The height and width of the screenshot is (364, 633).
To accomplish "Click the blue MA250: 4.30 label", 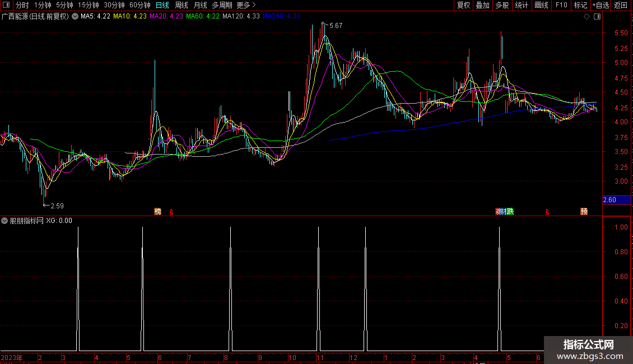I will (281, 17).
